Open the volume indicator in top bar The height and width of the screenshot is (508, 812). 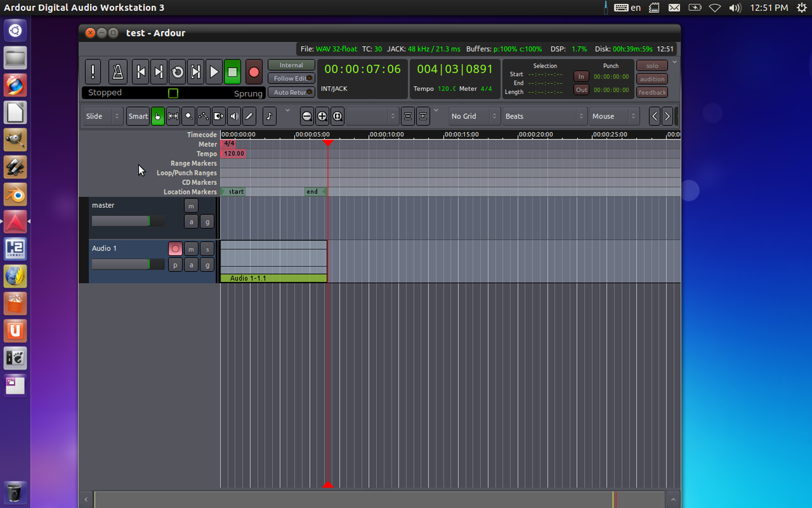click(735, 7)
